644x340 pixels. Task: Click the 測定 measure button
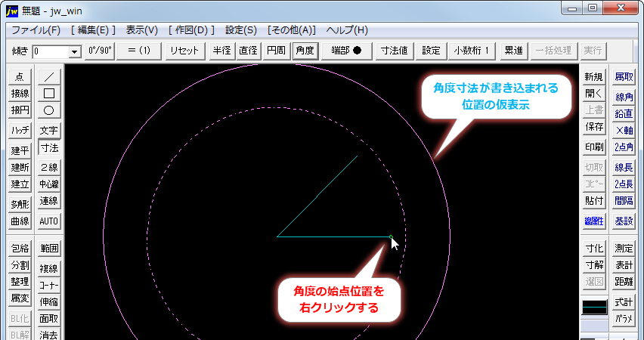[x=624, y=249]
